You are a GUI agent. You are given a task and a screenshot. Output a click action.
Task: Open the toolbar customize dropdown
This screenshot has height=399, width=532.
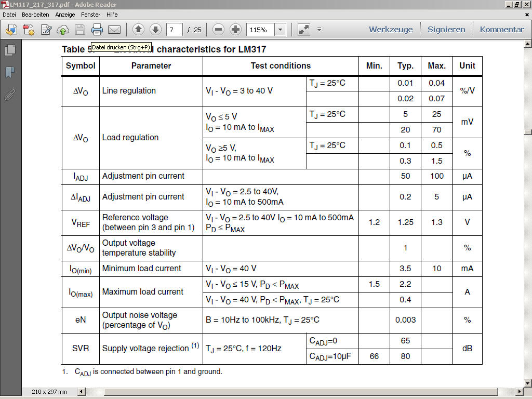(x=320, y=30)
